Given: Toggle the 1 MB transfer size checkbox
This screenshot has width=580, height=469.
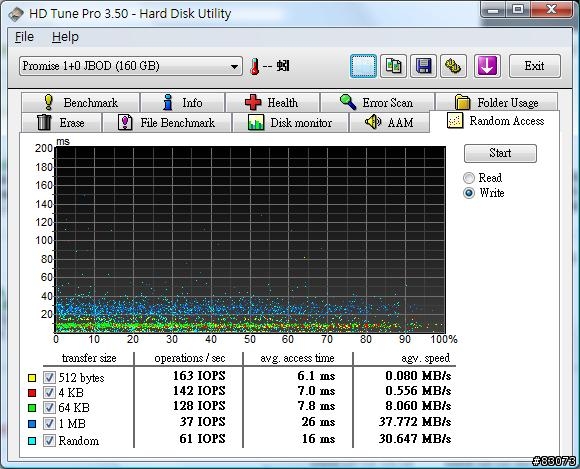Looking at the screenshot, I should click(49, 424).
